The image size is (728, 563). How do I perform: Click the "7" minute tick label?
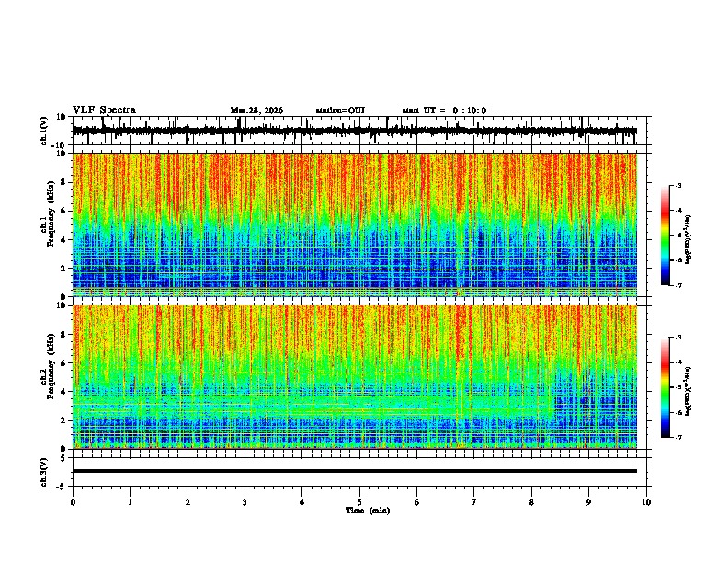[474, 502]
